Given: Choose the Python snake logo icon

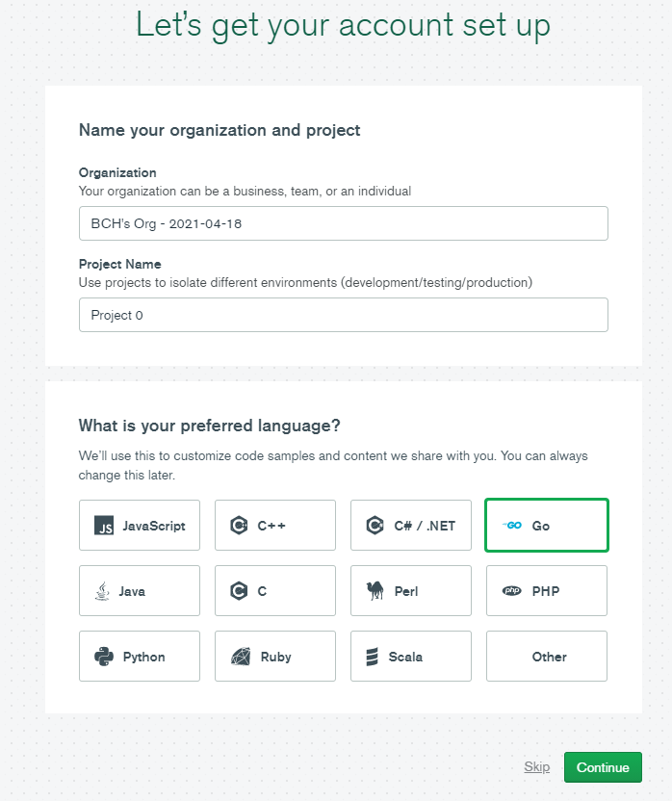Looking at the screenshot, I should [104, 657].
